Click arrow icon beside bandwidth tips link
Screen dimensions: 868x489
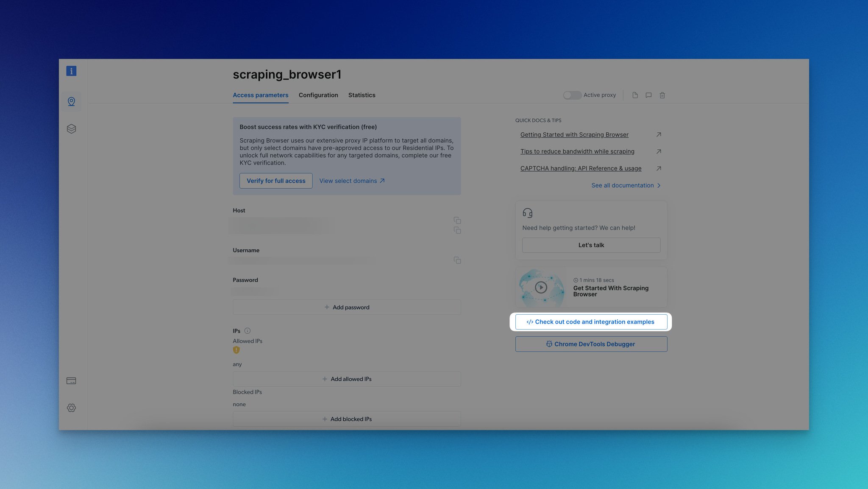click(659, 151)
